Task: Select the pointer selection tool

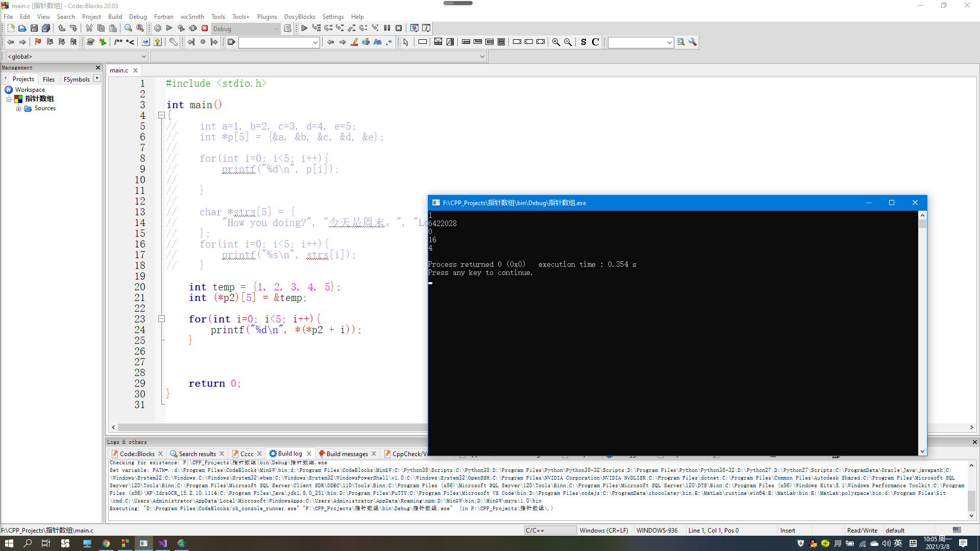Action: [x=406, y=42]
